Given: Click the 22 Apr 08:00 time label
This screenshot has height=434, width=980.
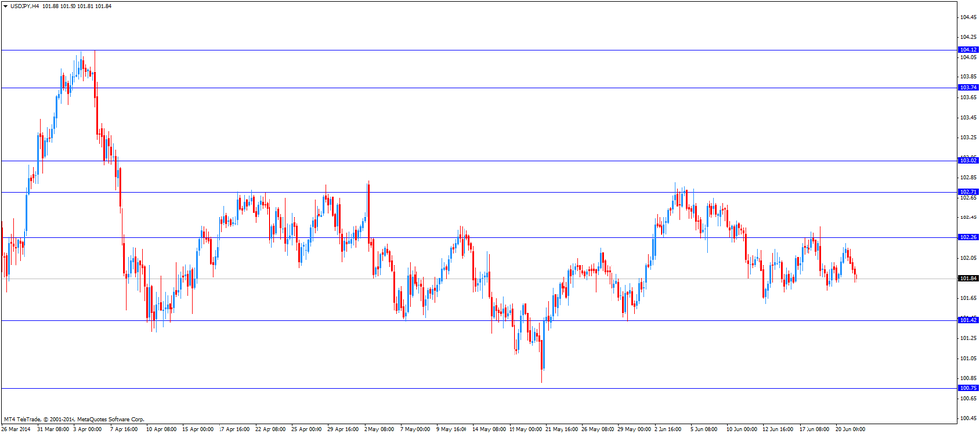Looking at the screenshot, I should tap(270, 430).
